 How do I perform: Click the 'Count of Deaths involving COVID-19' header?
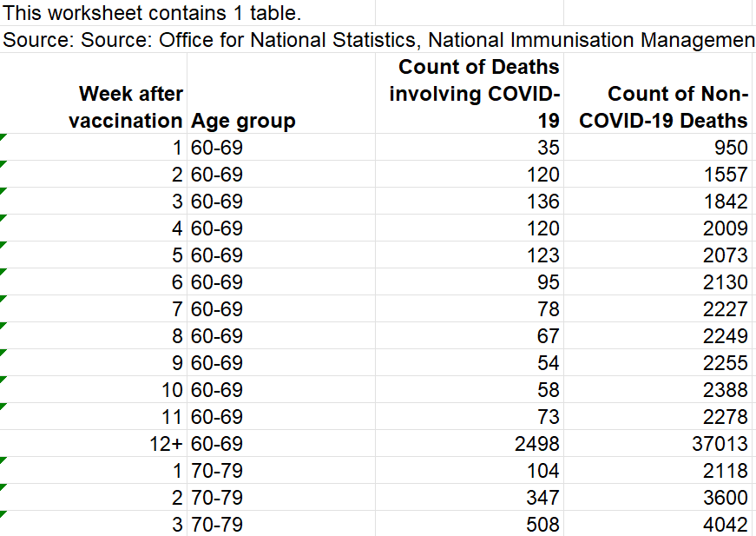pyautogui.click(x=469, y=93)
